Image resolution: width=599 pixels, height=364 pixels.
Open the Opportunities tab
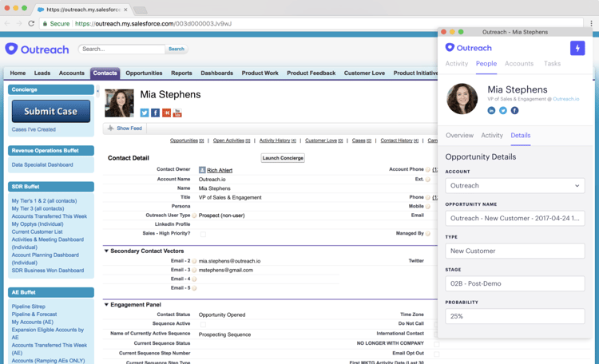click(144, 73)
